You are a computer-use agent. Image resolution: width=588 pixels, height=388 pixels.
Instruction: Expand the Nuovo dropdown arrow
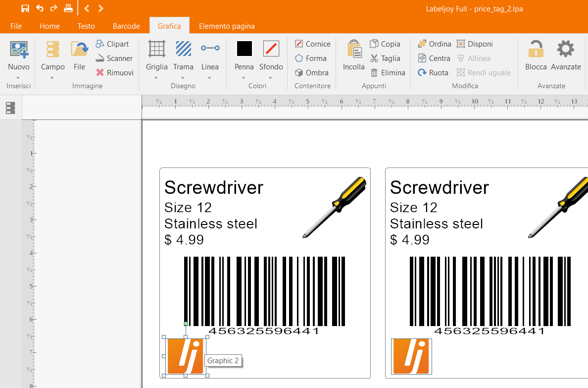pos(18,78)
